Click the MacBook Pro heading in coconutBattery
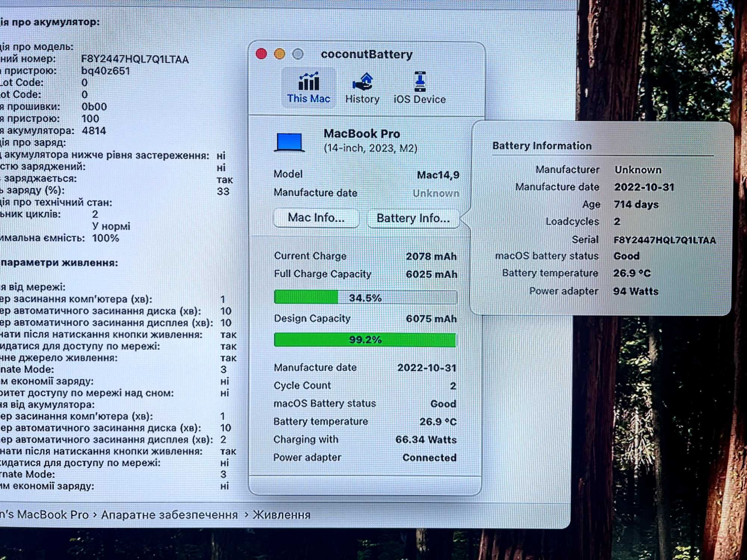The height and width of the screenshot is (560, 747). [362, 134]
